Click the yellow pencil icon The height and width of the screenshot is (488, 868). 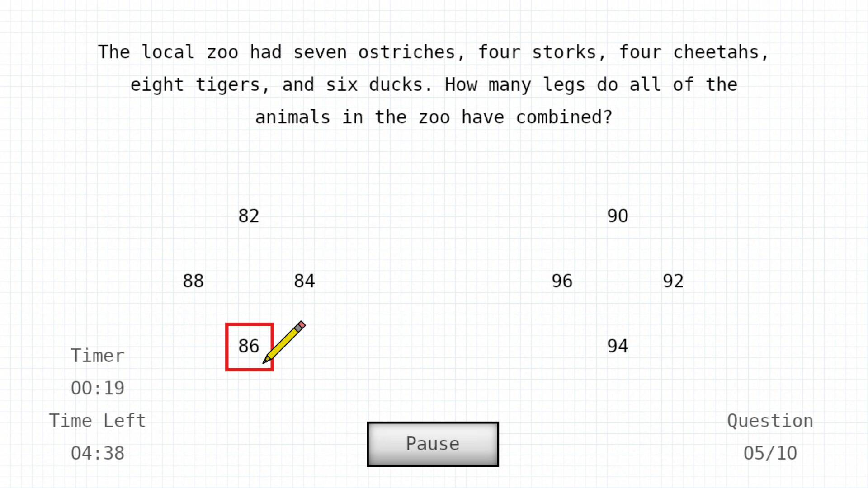pyautogui.click(x=285, y=342)
